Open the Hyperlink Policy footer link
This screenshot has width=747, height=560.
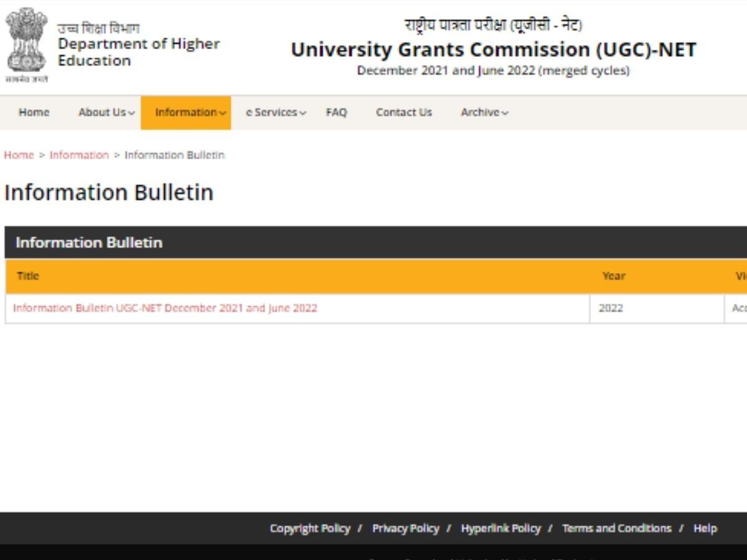pyautogui.click(x=501, y=528)
